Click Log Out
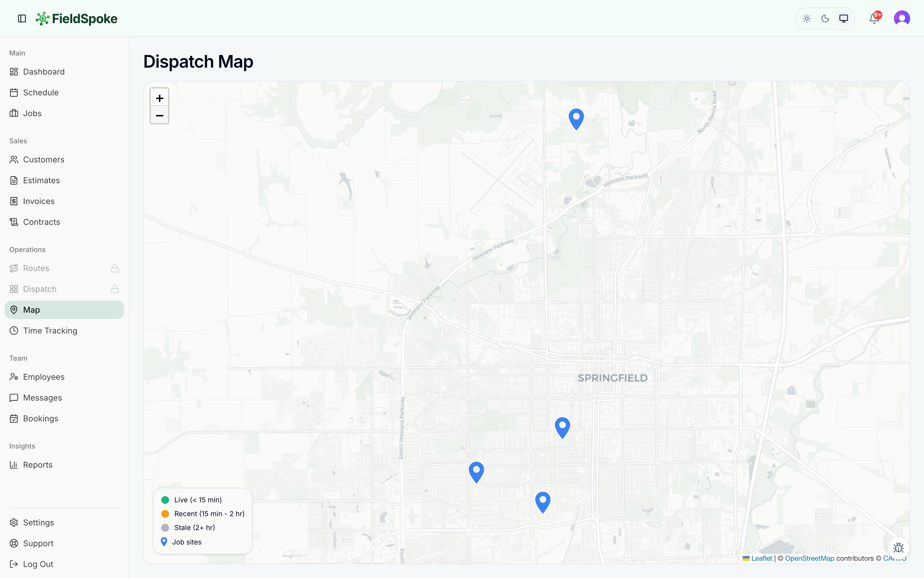This screenshot has height=578, width=924. tap(64, 564)
